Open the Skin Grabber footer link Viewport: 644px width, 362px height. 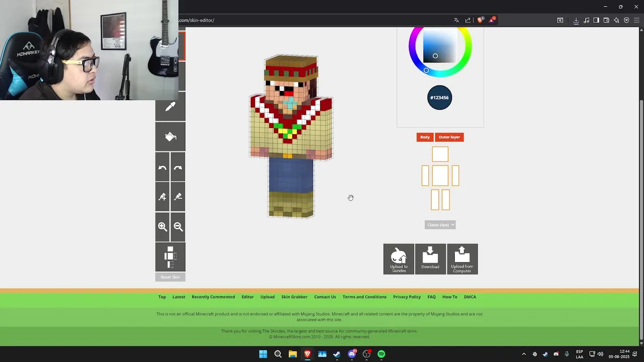(x=294, y=297)
